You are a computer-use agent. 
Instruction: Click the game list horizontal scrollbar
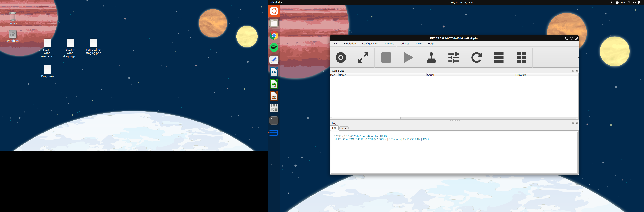pyautogui.click(x=366, y=118)
